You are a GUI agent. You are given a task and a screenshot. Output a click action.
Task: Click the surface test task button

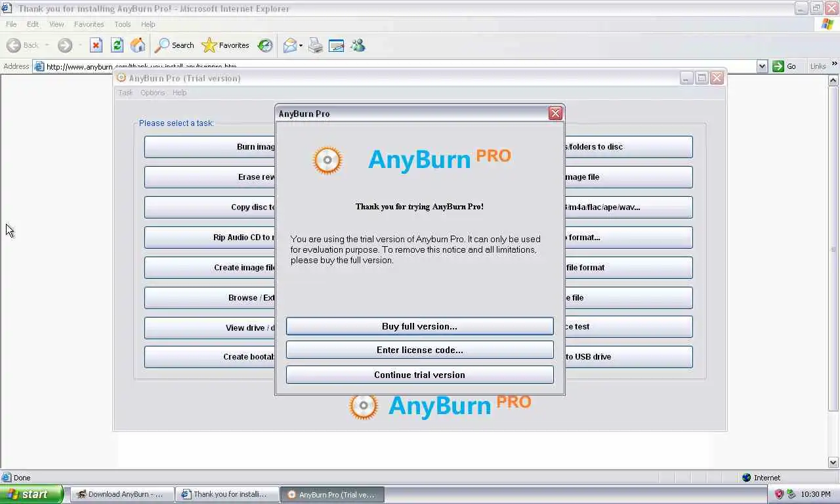[x=628, y=327]
